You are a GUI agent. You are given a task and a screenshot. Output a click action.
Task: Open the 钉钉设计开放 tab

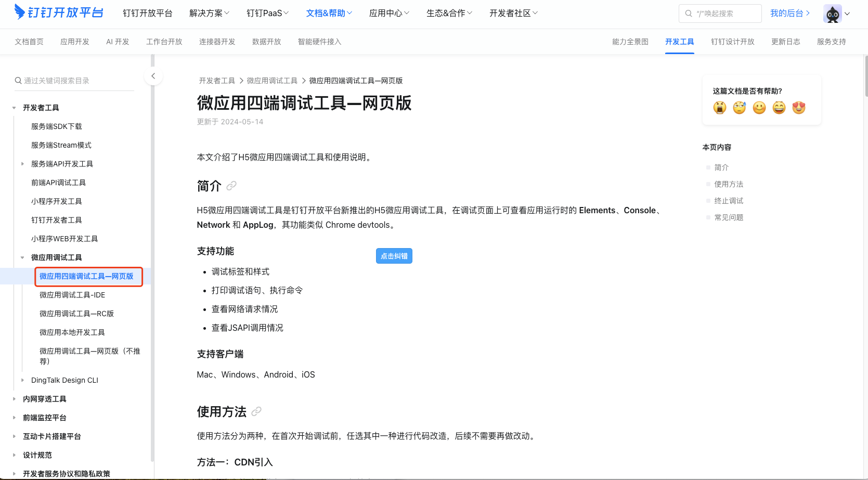pyautogui.click(x=733, y=42)
